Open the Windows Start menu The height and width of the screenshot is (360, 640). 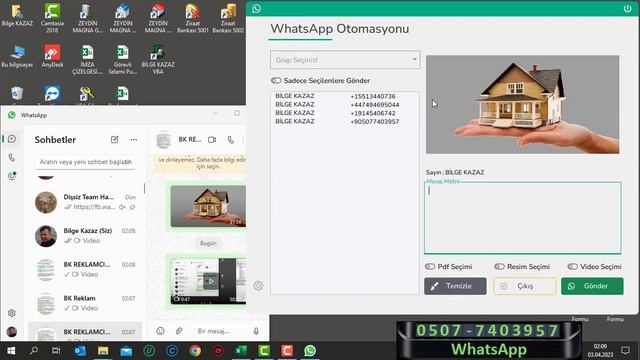tap(11, 351)
